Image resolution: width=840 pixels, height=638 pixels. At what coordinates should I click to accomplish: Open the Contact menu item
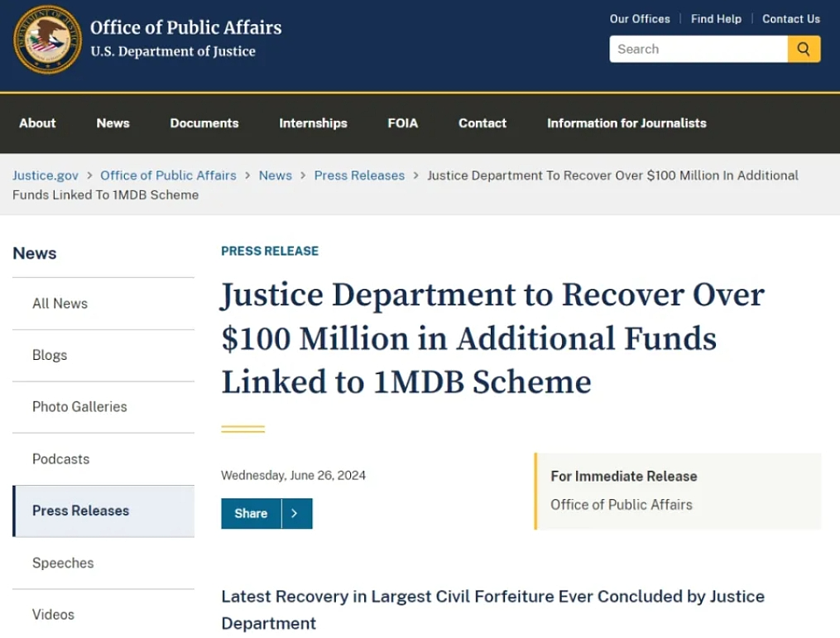[x=482, y=123]
